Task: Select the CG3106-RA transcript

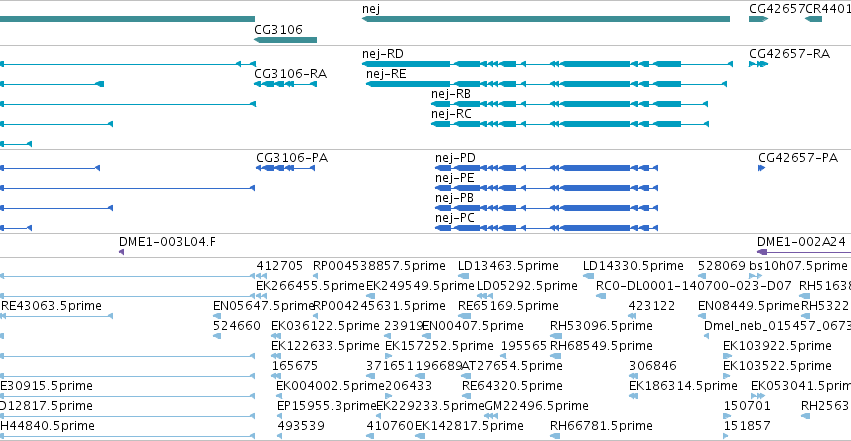Action: [285, 84]
